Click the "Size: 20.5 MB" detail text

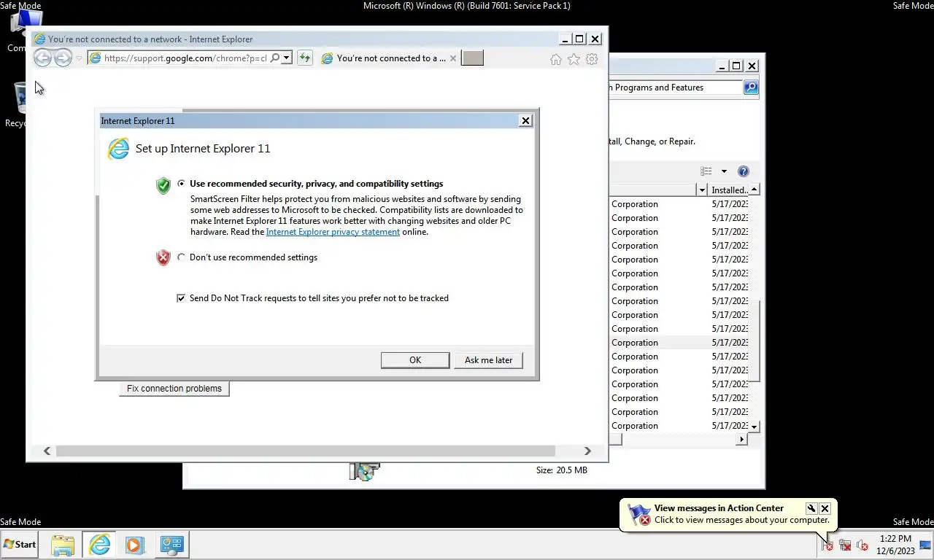pos(562,470)
